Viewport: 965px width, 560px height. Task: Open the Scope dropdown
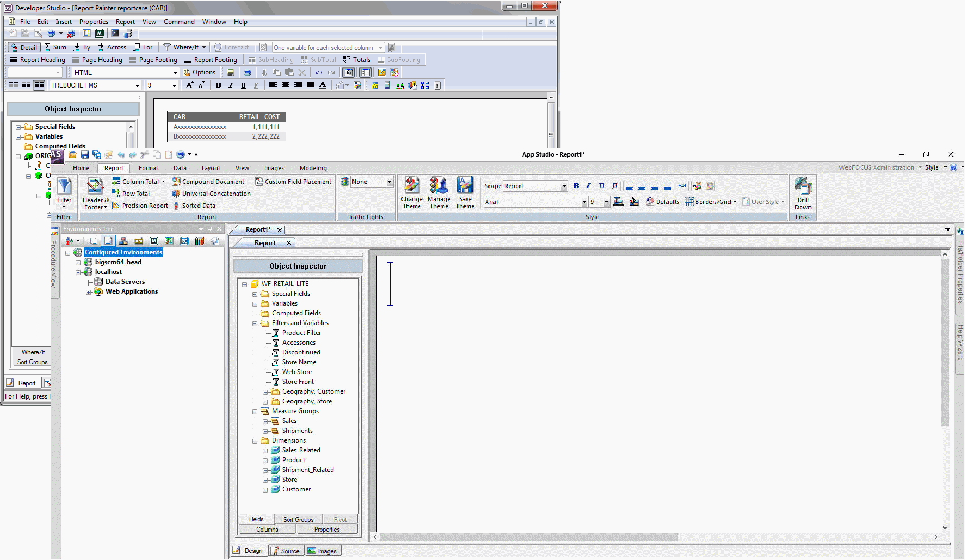click(x=564, y=186)
